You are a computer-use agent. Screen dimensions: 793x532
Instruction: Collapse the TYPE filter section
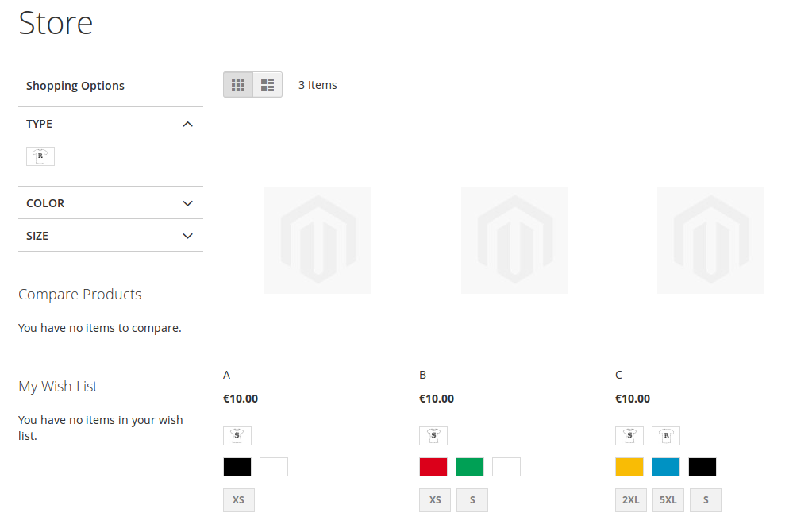coord(187,124)
